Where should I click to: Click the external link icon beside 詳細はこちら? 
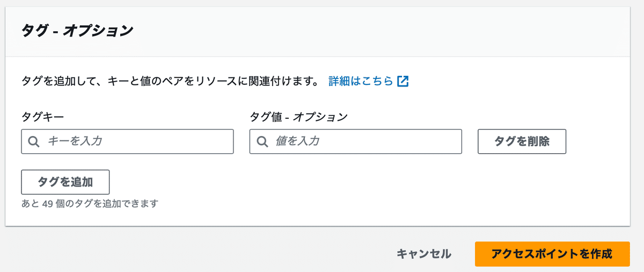coord(403,82)
